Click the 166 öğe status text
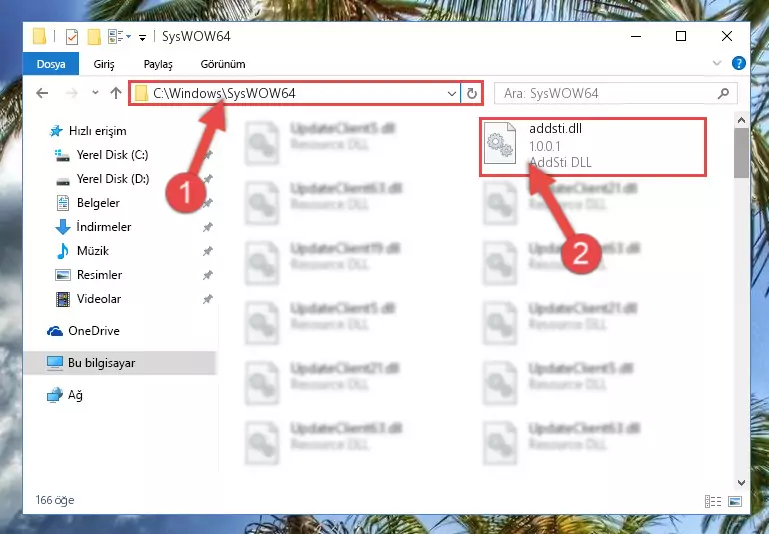This screenshot has width=769, height=534. (x=55, y=500)
